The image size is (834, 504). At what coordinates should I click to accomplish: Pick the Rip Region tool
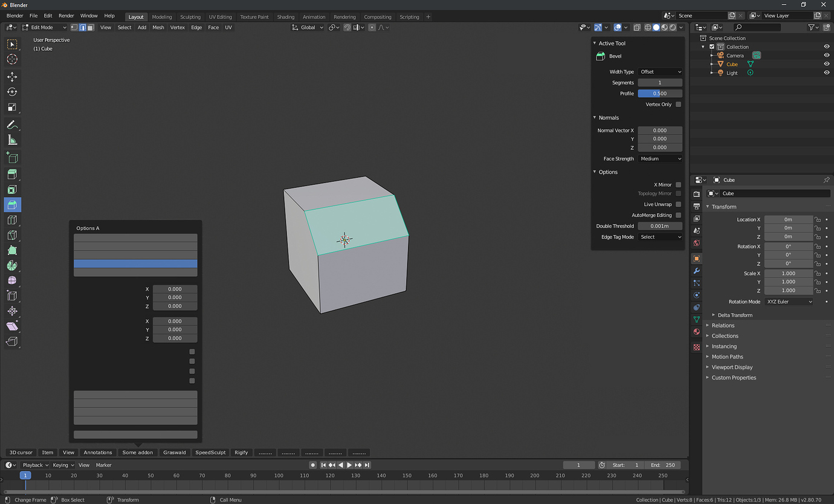(x=12, y=341)
